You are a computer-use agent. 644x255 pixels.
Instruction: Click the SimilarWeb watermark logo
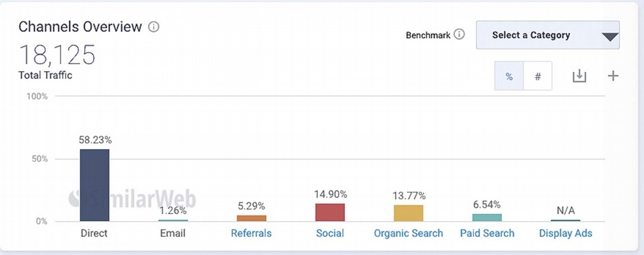tap(132, 199)
